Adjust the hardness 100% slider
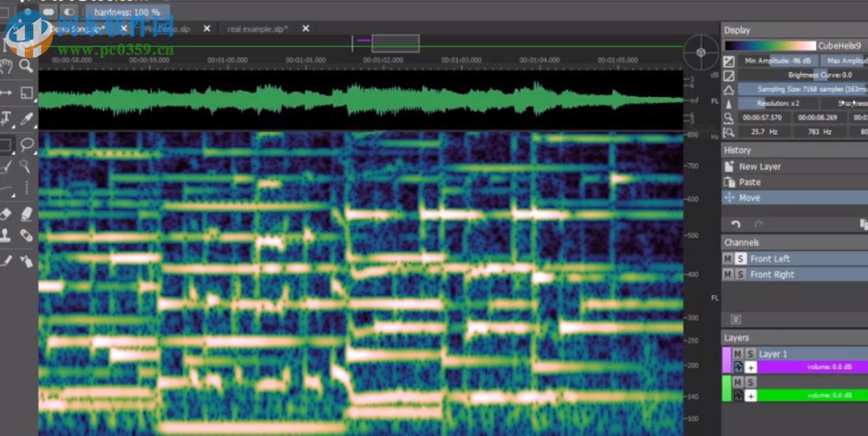Image resolution: width=868 pixels, height=436 pixels. click(x=128, y=11)
